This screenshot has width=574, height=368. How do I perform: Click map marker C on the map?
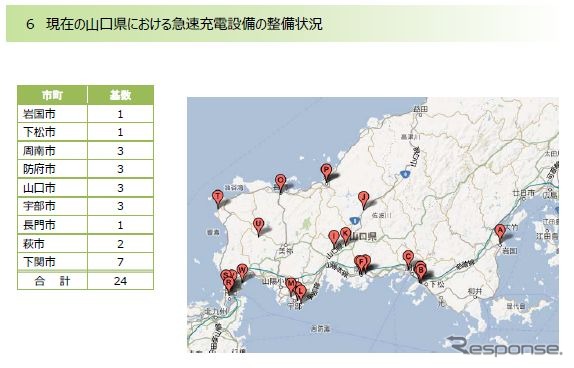click(408, 259)
